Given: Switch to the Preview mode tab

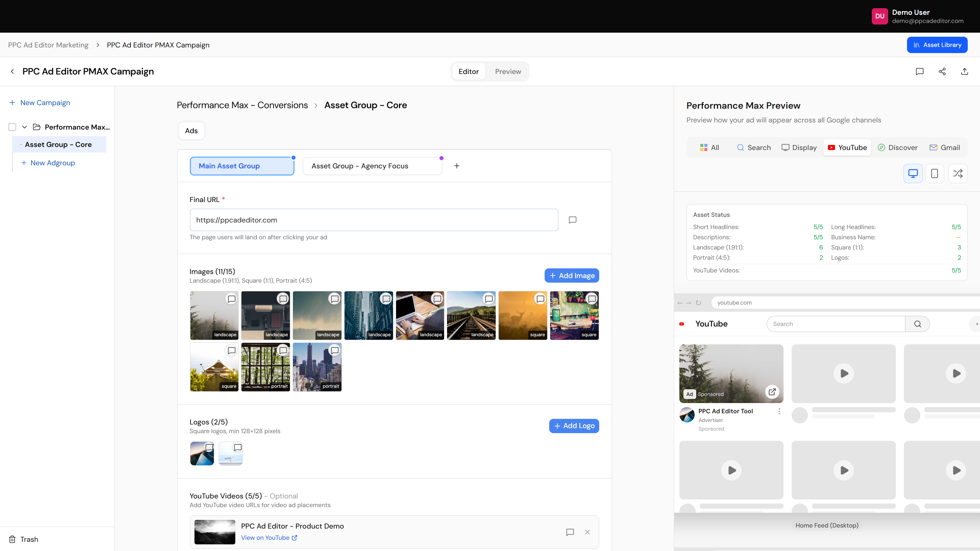Looking at the screenshot, I should tap(508, 71).
